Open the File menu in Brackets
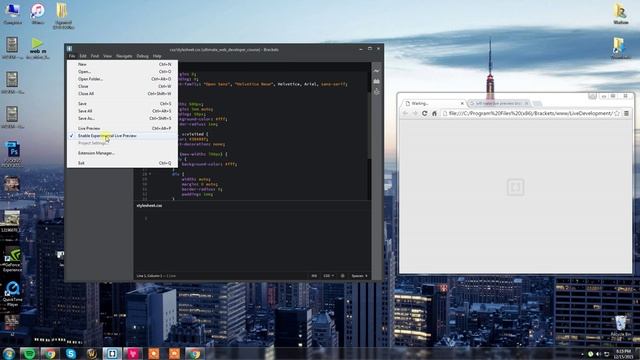640x360 pixels. coord(72,56)
